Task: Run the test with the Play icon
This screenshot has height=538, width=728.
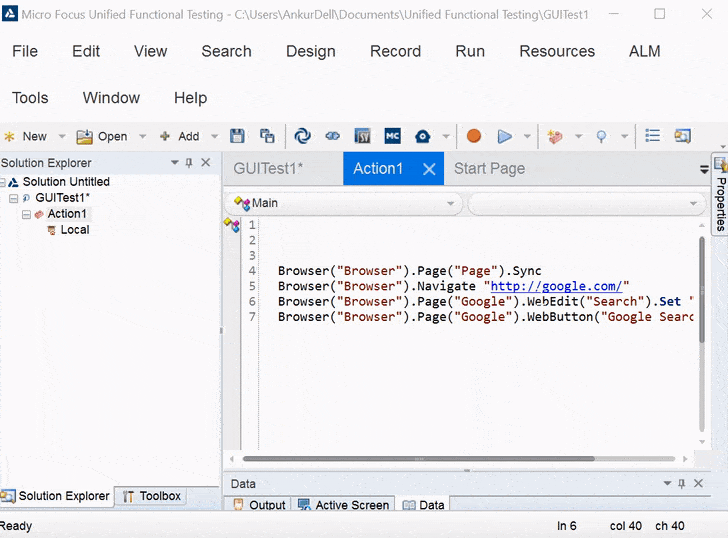Action: point(504,136)
